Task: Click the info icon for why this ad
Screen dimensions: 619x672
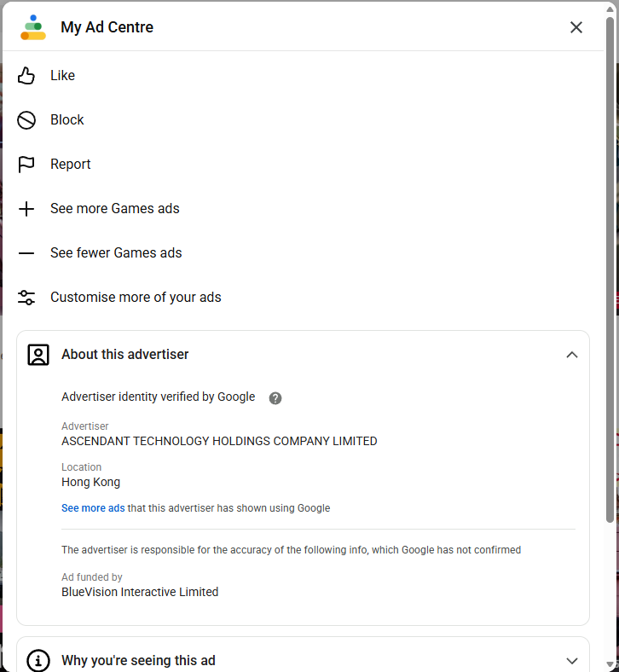Action: (x=38, y=660)
